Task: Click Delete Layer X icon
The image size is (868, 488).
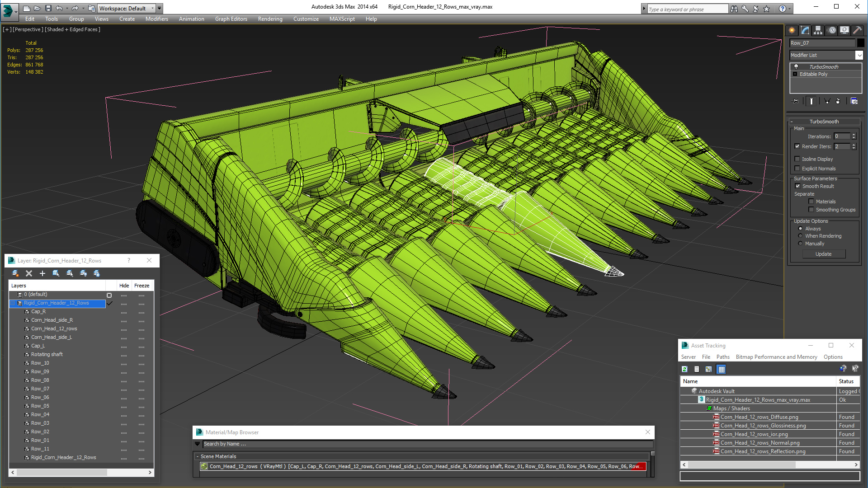Action: pos(29,273)
